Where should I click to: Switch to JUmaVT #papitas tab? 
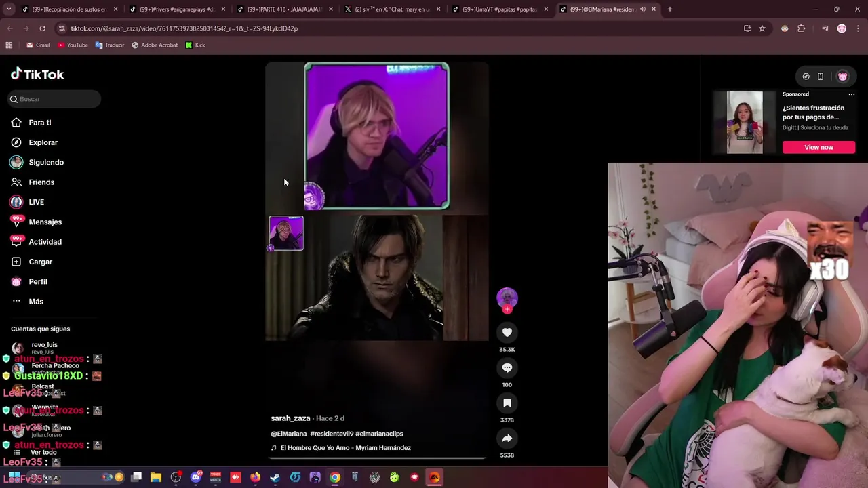point(499,9)
